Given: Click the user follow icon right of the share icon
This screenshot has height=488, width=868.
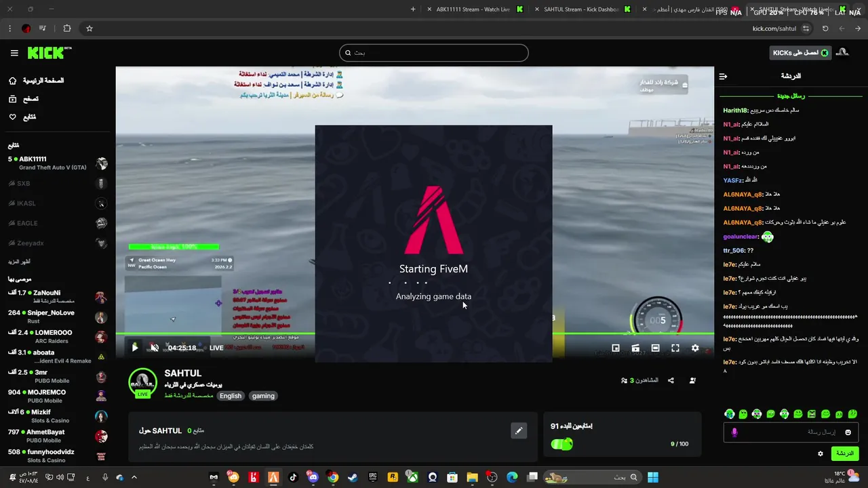Looking at the screenshot, I should coord(692,380).
